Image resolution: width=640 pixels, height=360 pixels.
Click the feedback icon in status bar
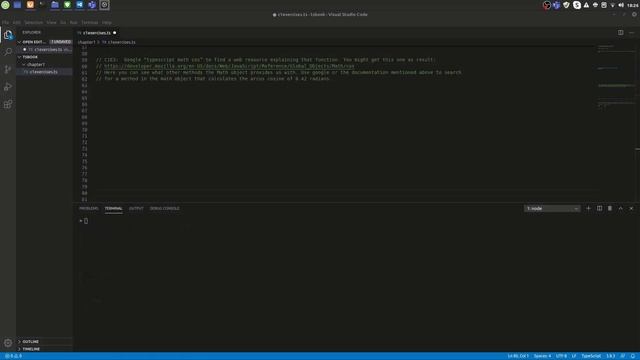click(x=623, y=356)
